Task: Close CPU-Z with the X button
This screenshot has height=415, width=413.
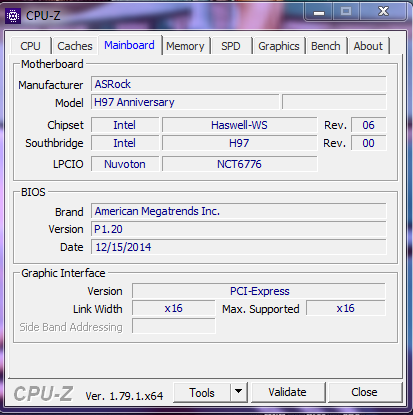Action: [x=383, y=12]
